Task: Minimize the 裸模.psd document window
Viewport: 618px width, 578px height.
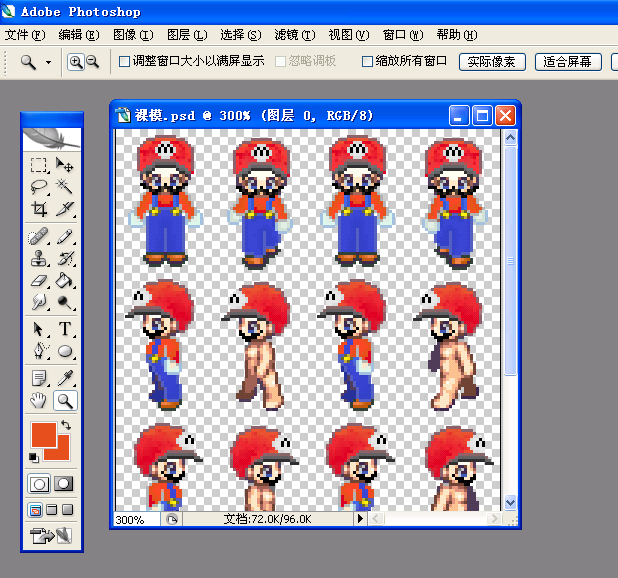Action: click(x=459, y=116)
